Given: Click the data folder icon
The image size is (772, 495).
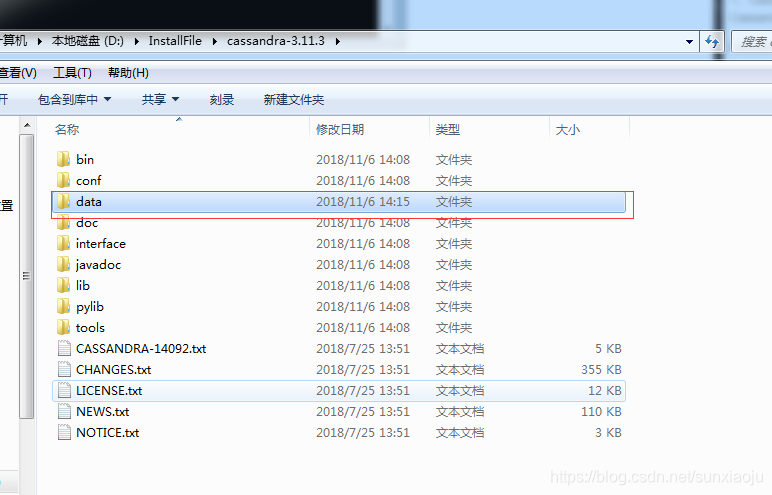Looking at the screenshot, I should pyautogui.click(x=64, y=201).
